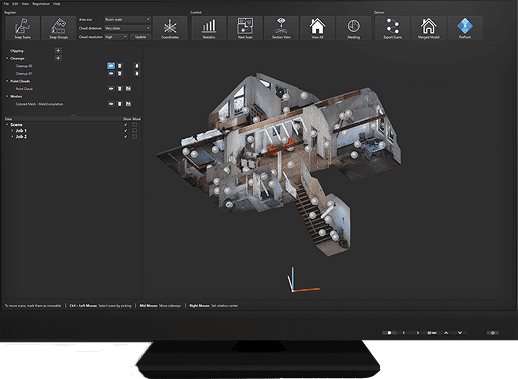
Task: Expand the Job 2 tree node
Action: [x=13, y=137]
